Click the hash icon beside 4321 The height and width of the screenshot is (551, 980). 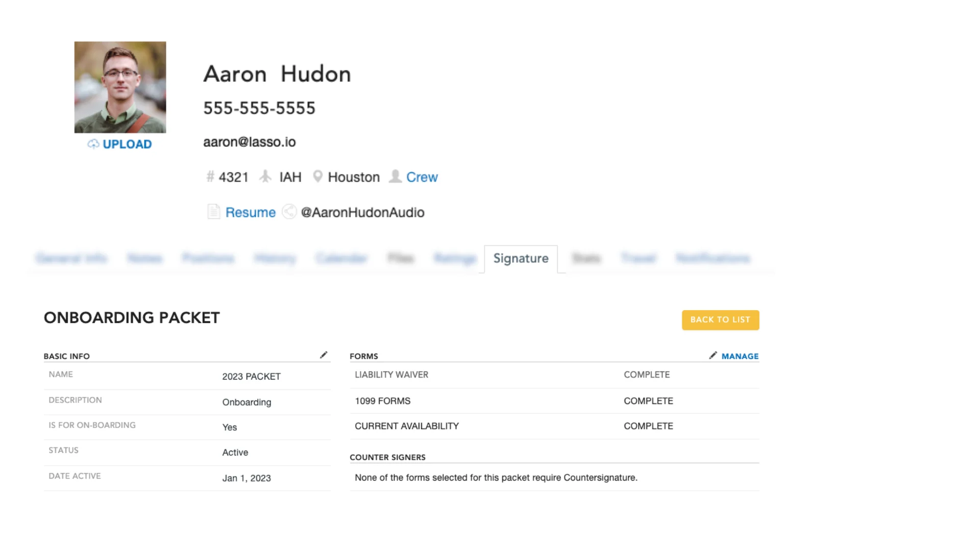pyautogui.click(x=210, y=177)
